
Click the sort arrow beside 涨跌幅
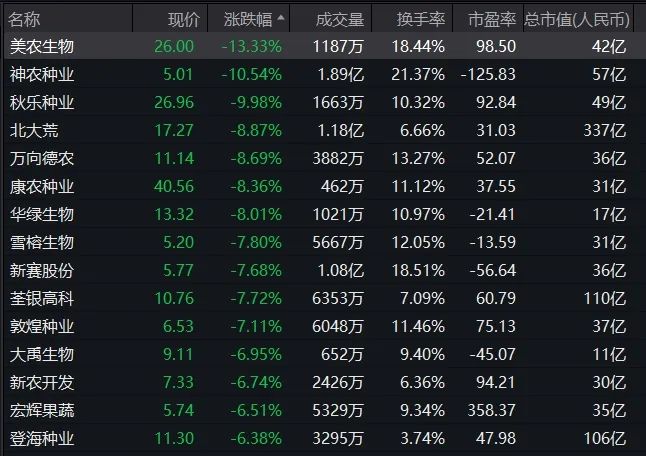280,18
